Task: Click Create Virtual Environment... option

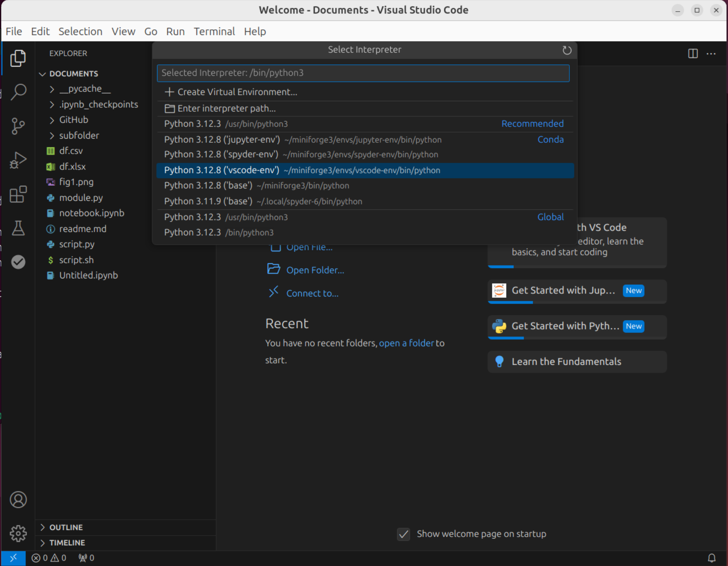Action: 237,92
